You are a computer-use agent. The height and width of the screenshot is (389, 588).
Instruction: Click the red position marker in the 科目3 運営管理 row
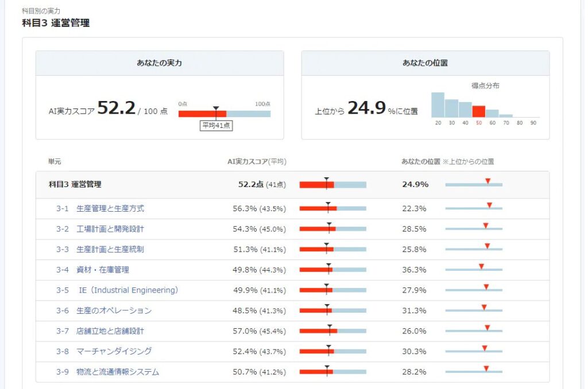pyautogui.click(x=488, y=182)
